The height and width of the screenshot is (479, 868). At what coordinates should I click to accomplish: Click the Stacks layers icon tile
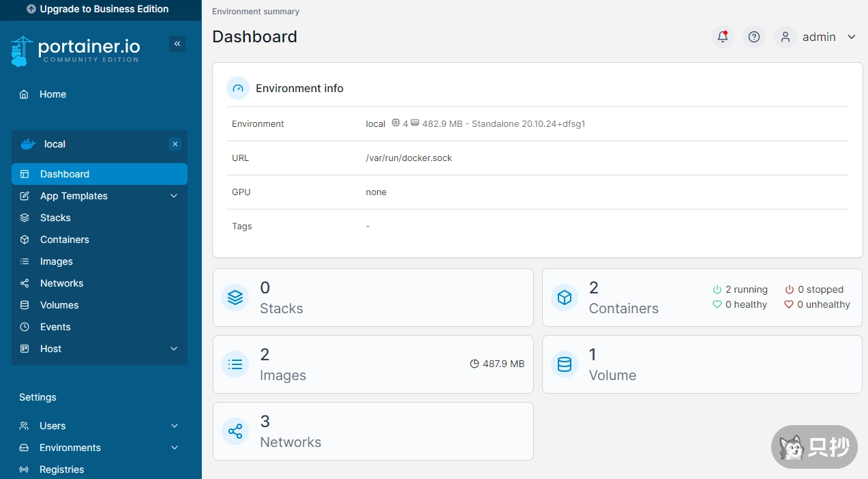[236, 297]
